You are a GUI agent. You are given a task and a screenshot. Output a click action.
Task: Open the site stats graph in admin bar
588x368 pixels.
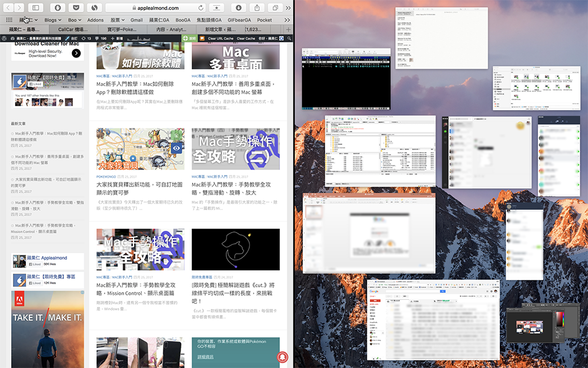point(138,38)
